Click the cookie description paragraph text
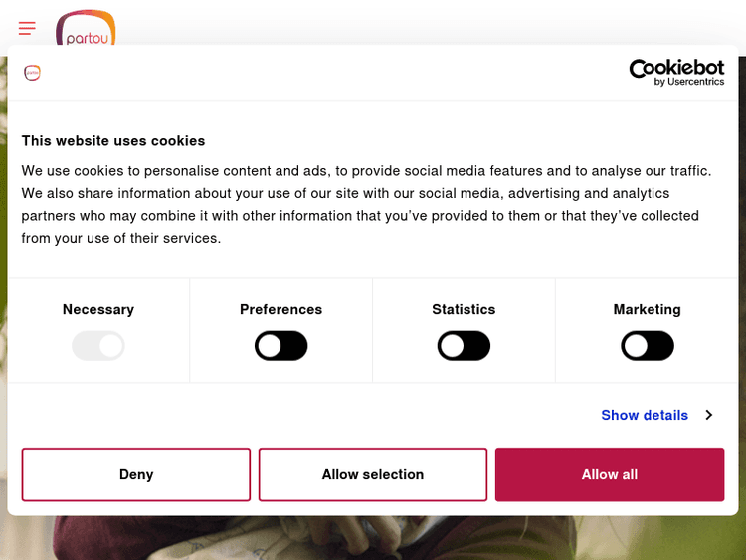Viewport: 746px width, 560px height. click(366, 204)
